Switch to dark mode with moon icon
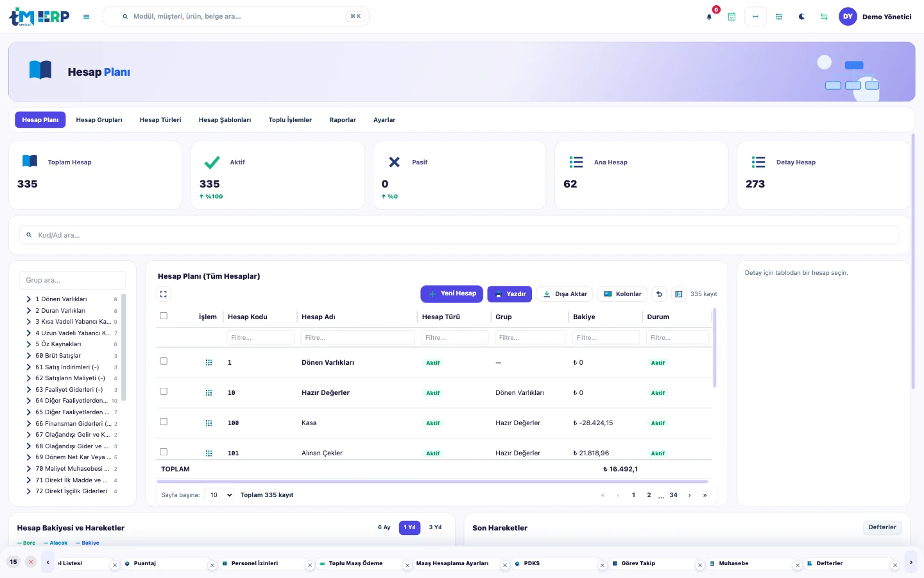The width and height of the screenshot is (924, 578). 801,17
